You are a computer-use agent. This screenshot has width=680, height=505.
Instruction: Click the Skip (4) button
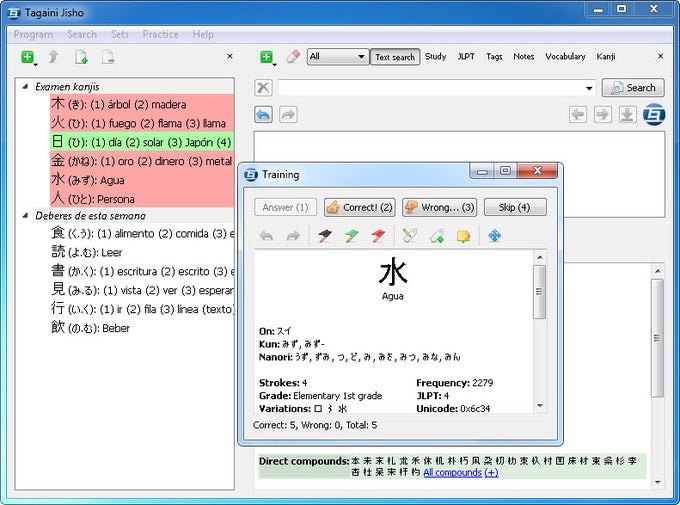515,207
